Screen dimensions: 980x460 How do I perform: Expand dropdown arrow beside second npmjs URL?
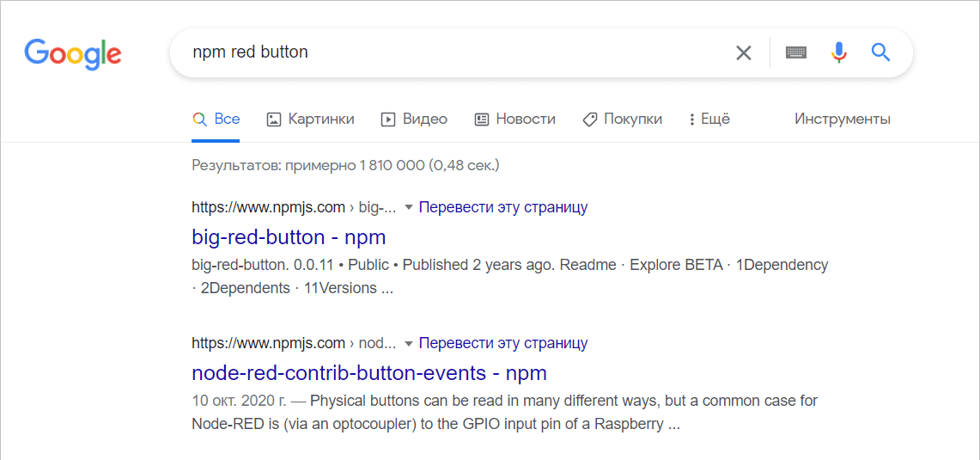[409, 344]
